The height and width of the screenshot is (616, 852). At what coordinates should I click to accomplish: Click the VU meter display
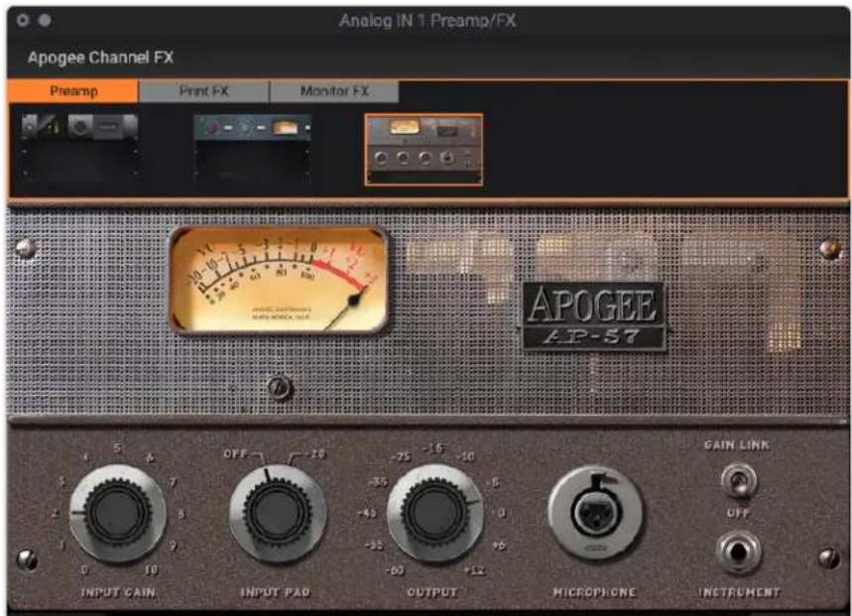tap(279, 280)
